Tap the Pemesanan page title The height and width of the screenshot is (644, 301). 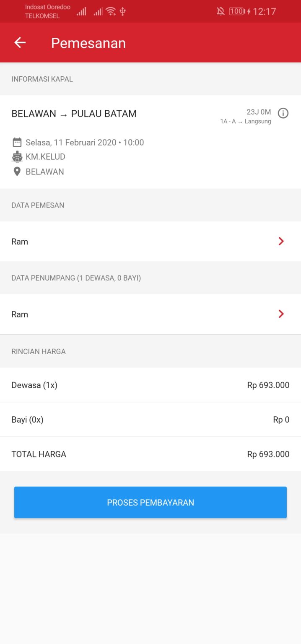(x=88, y=43)
